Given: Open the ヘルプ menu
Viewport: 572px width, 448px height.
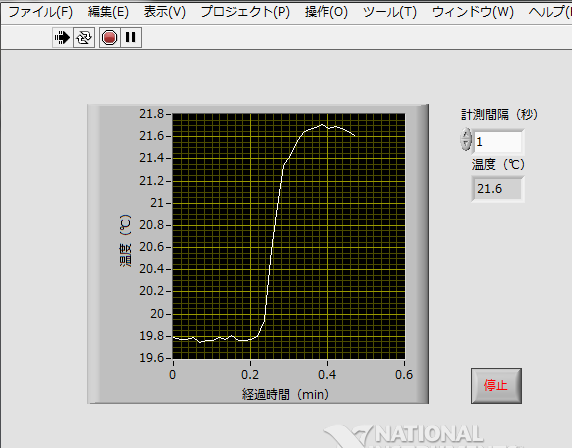Looking at the screenshot, I should tap(550, 12).
